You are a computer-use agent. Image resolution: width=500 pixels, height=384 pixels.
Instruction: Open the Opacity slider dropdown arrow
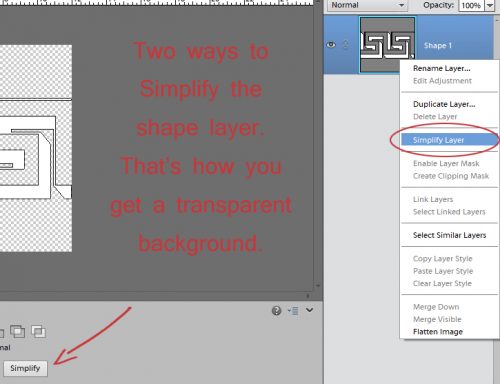[489, 5]
